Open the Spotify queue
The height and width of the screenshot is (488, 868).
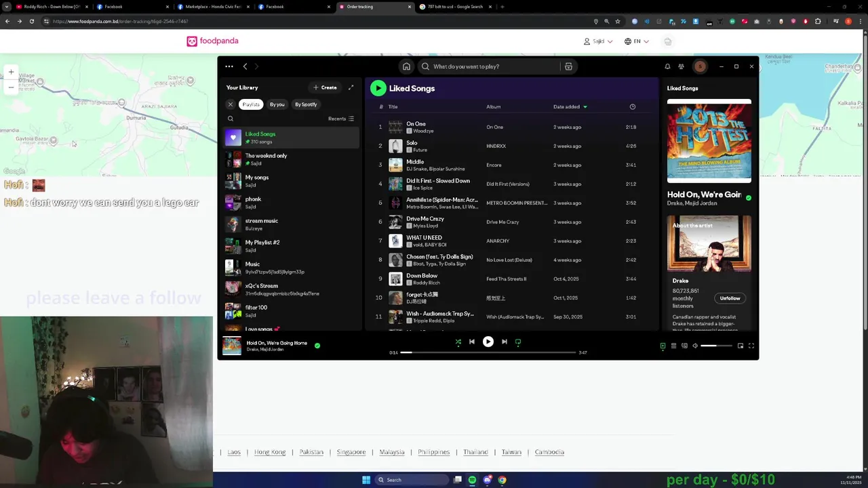[673, 346]
